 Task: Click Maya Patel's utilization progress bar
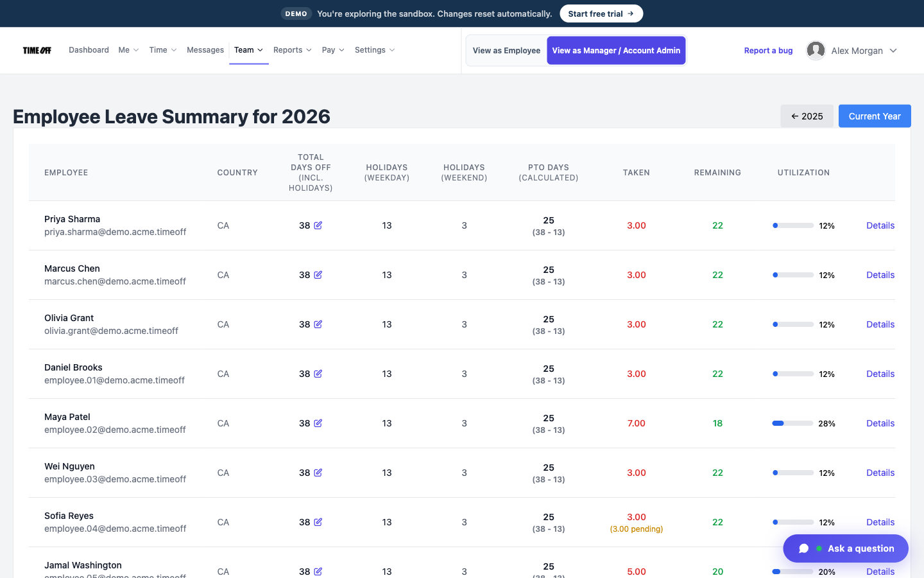coord(793,423)
